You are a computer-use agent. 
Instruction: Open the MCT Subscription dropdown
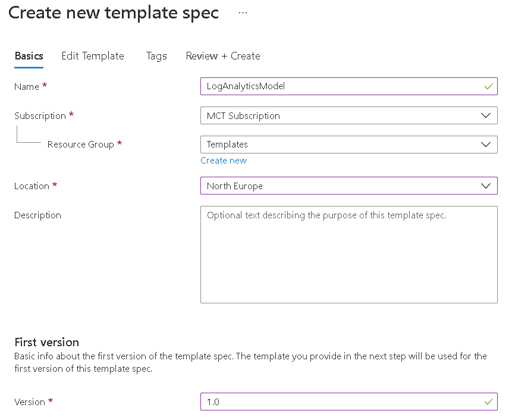click(x=349, y=115)
